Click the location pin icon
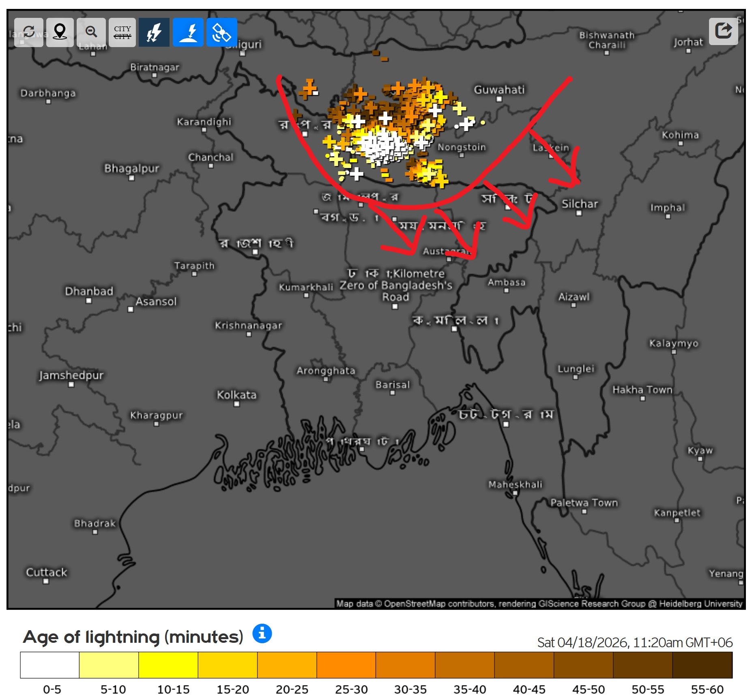 coord(60,32)
